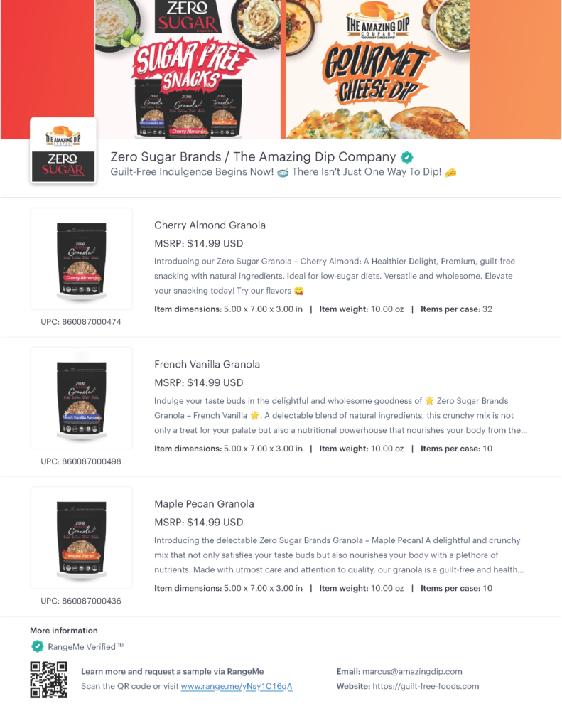Viewport: 562px width, 728px height.
Task: Click the verified badge beside the company name
Action: pyautogui.click(x=407, y=157)
